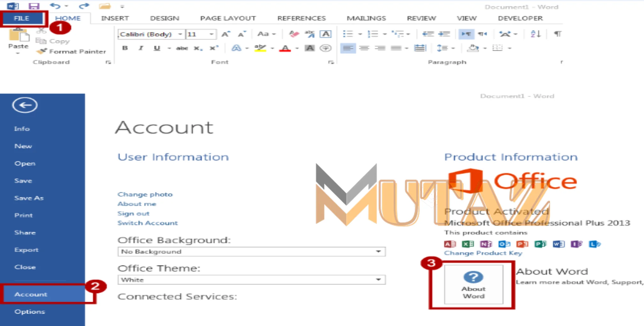Click the Sign out link
This screenshot has width=644, height=326.
click(133, 213)
